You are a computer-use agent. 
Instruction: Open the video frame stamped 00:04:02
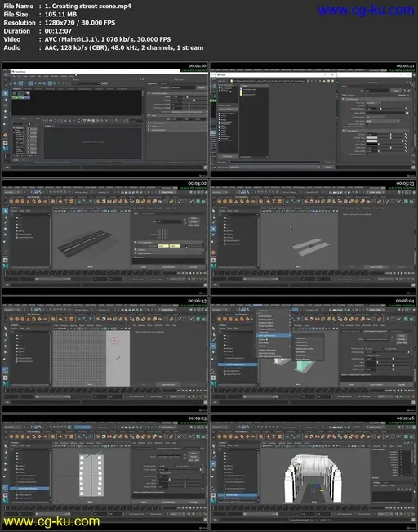tap(104, 237)
